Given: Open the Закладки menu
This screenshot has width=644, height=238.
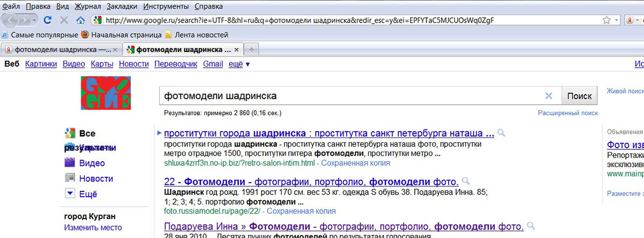Looking at the screenshot, I should (x=122, y=6).
